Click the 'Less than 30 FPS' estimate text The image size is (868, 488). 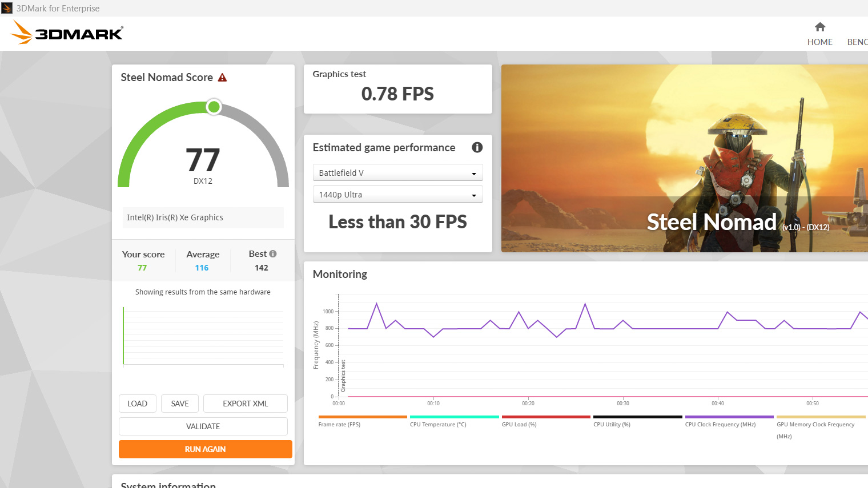[397, 221]
